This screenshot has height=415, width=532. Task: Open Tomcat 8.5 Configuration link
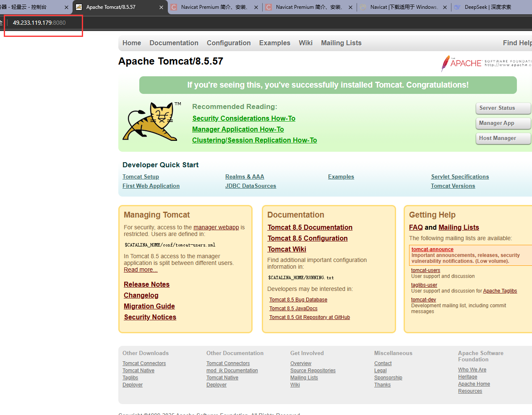click(x=308, y=239)
